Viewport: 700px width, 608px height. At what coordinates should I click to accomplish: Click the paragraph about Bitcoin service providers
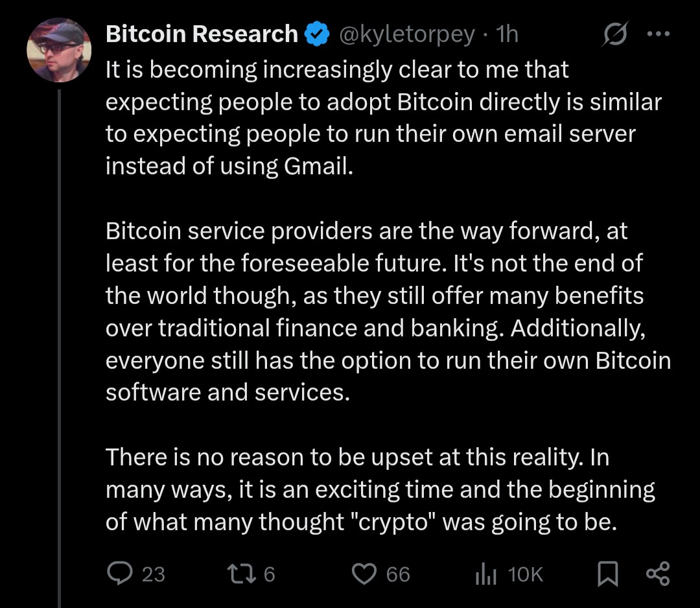(388, 312)
